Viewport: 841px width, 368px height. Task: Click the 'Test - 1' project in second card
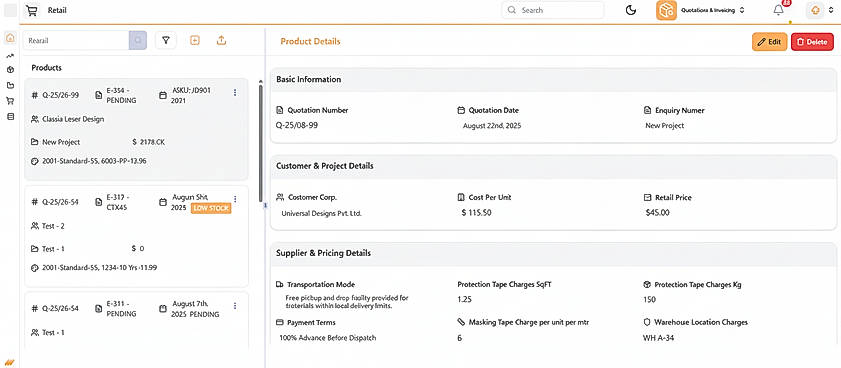(x=53, y=249)
